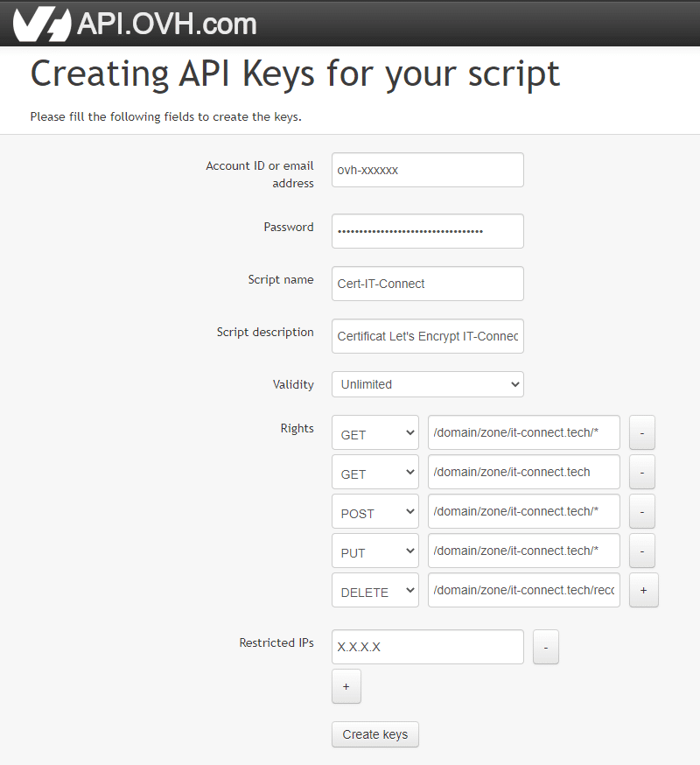Screen dimensions: 700x765
Task: Add another restricted IP entry
Action: (x=346, y=686)
